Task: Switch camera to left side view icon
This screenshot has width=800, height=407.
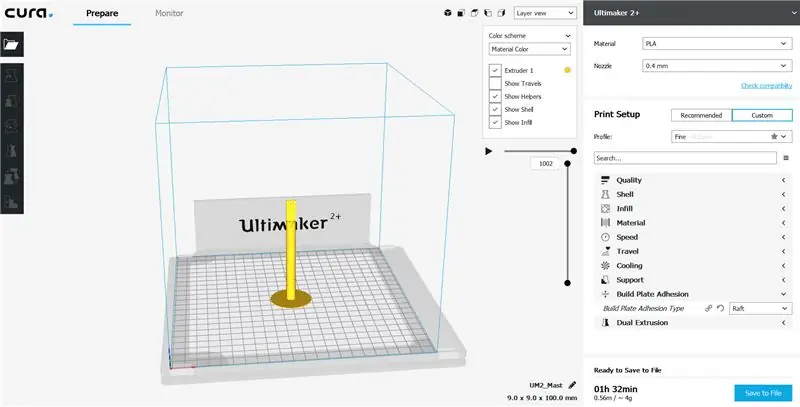Action: (x=488, y=13)
